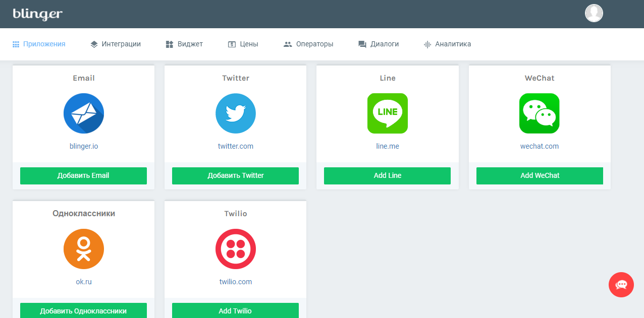
Task: Click the Twitter card title
Action: [x=236, y=78]
